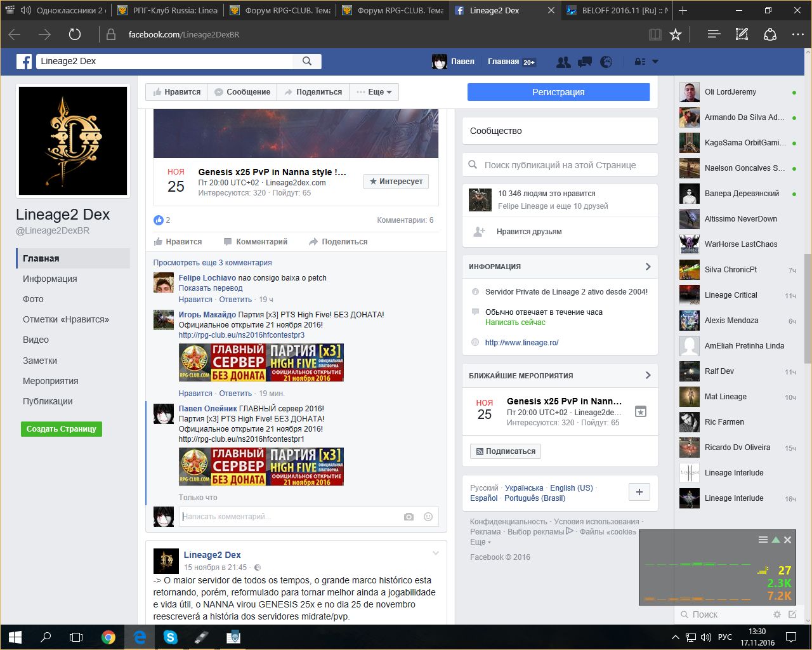This screenshot has width=812, height=650.
Task: Toggle Подписаться for upcoming events
Action: click(505, 451)
